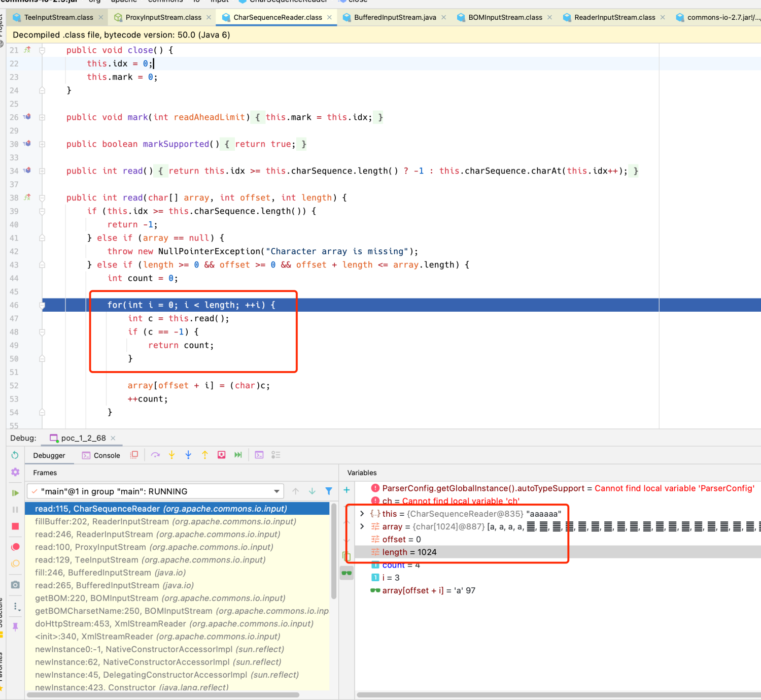The width and height of the screenshot is (761, 700).
Task: Expand the 'this' CharSequenceReader variable
Action: point(362,514)
